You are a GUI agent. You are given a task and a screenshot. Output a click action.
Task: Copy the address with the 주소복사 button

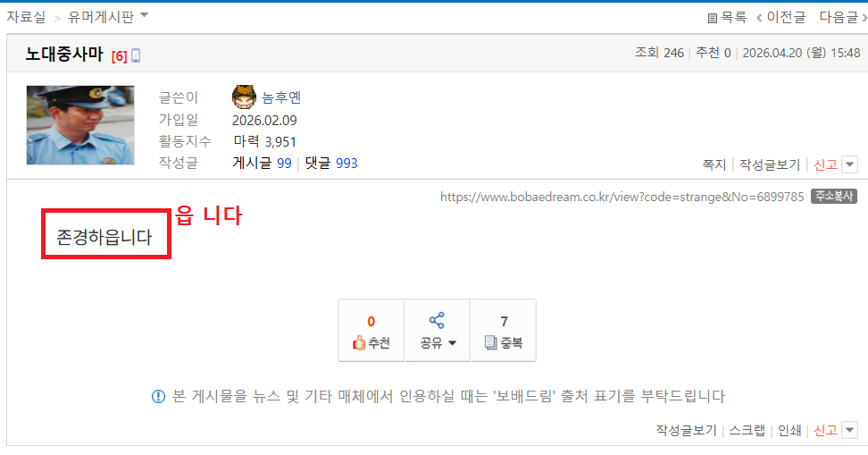(834, 196)
